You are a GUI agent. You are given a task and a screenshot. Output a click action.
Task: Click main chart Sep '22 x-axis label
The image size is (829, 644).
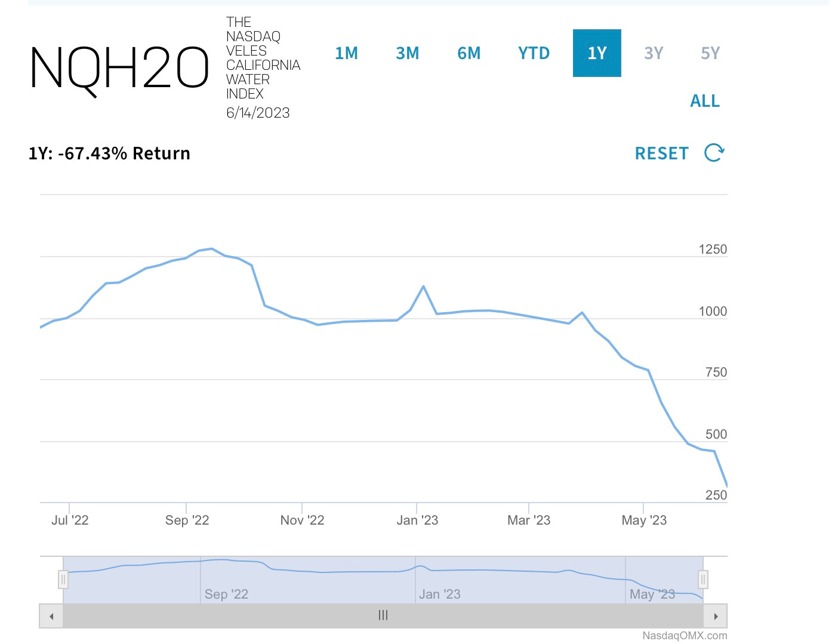(x=187, y=520)
